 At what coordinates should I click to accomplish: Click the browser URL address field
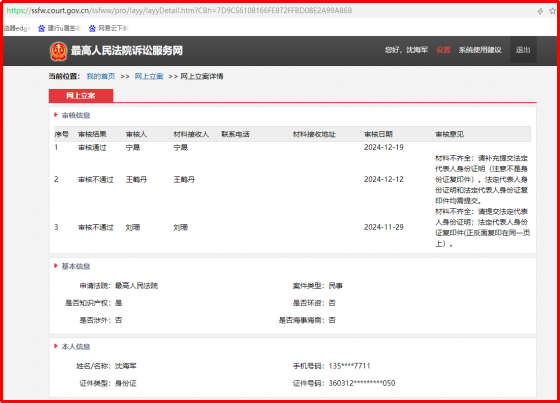point(268,11)
